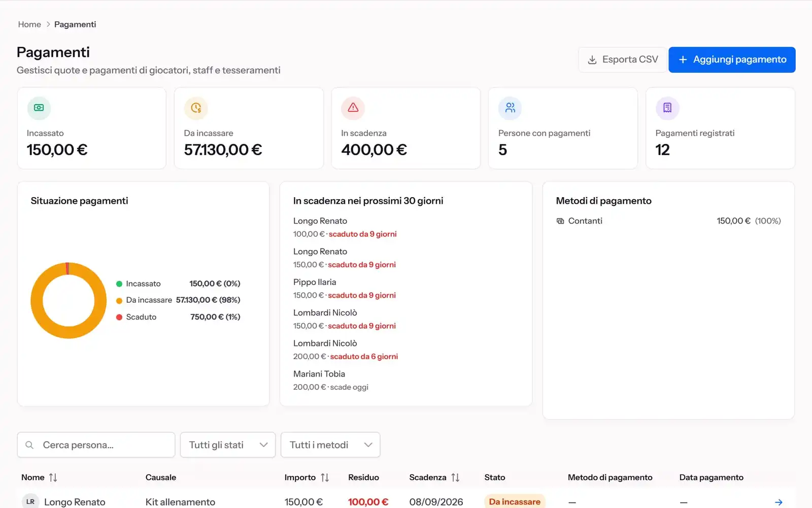Click the red 100,00 € residuo cell
Screen dimensions: 812x508
tap(368, 502)
